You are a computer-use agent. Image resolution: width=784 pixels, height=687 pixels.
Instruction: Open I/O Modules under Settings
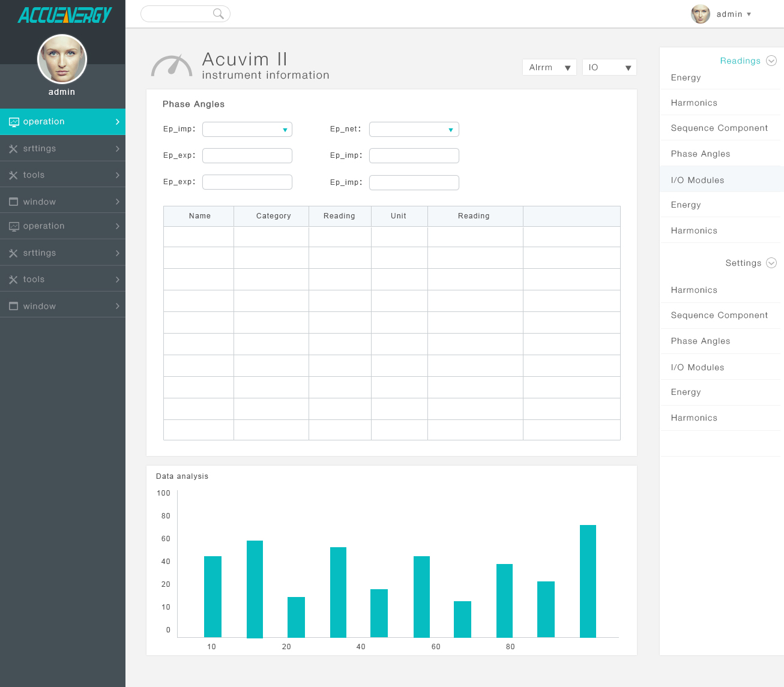pyautogui.click(x=698, y=367)
